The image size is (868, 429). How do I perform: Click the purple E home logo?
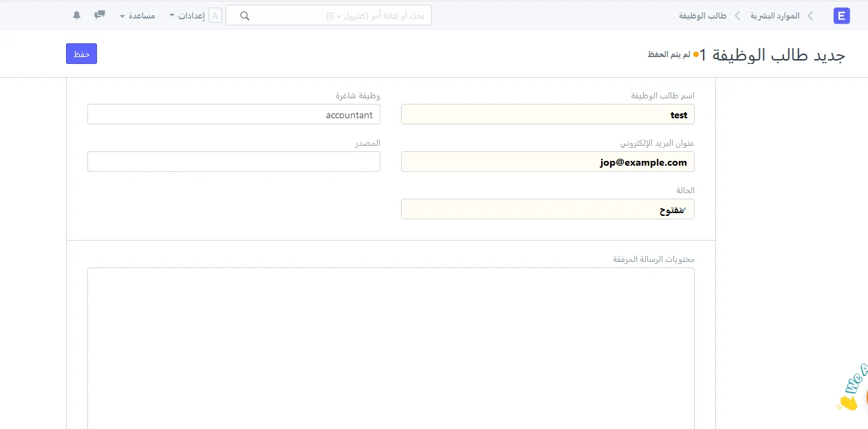[841, 16]
